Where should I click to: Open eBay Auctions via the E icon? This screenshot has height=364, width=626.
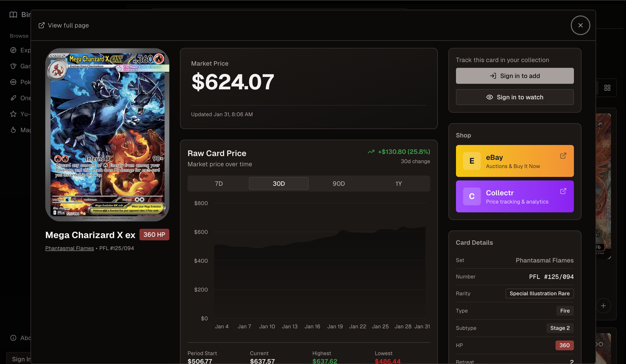point(472,161)
